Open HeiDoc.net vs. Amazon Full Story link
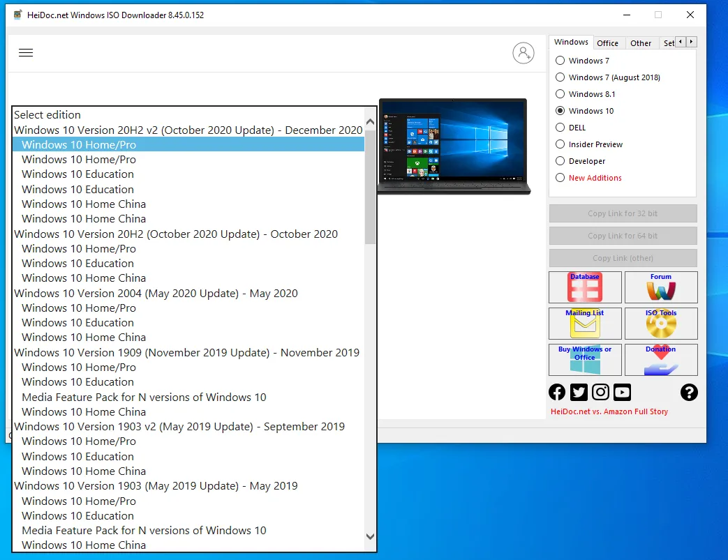728x560 pixels. pos(609,411)
